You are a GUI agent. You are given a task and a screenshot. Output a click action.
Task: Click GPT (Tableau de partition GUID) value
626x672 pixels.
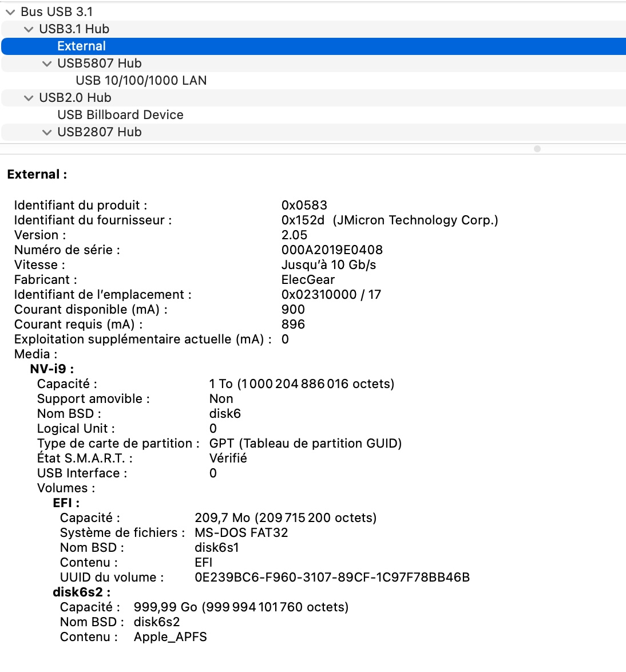point(306,444)
